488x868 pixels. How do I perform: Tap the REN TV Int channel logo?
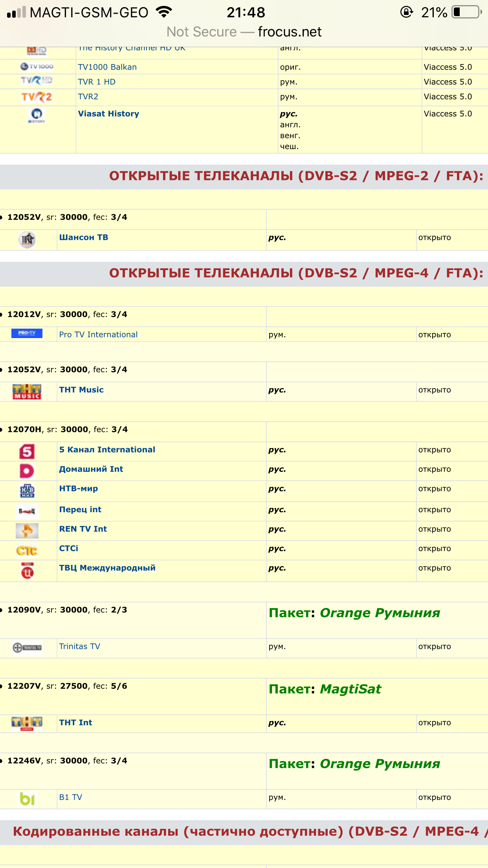coord(27,531)
